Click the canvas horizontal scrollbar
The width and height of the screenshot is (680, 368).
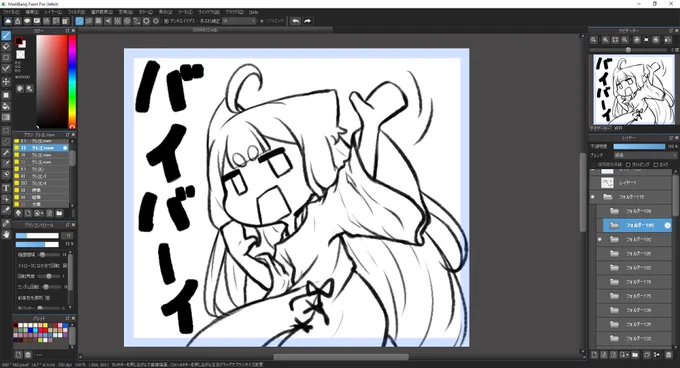coord(341,357)
